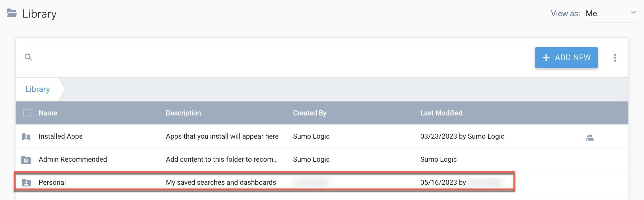This screenshot has width=644, height=200.
Task: Click the Library breadcrumb tab
Action: point(37,89)
